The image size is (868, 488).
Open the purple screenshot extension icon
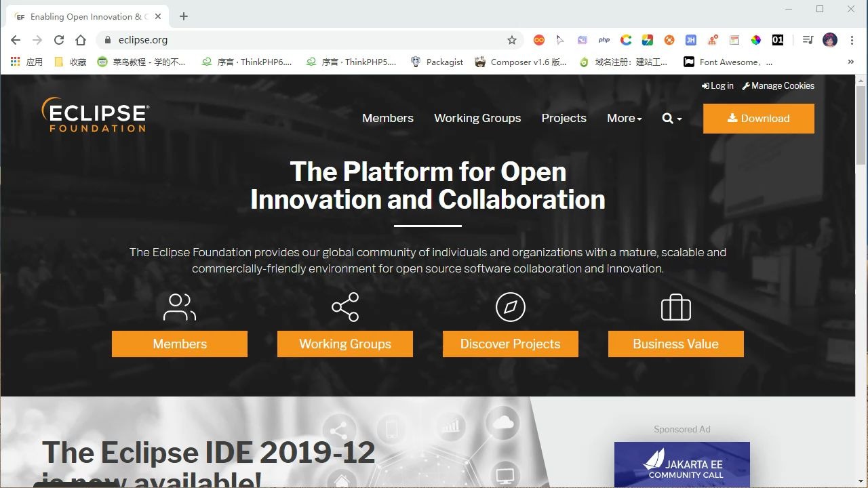tap(582, 40)
